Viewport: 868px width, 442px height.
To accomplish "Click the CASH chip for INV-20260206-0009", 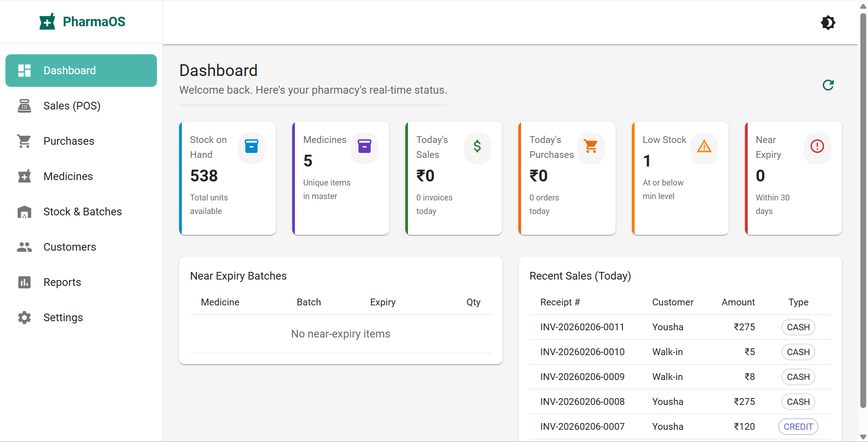I will [798, 377].
